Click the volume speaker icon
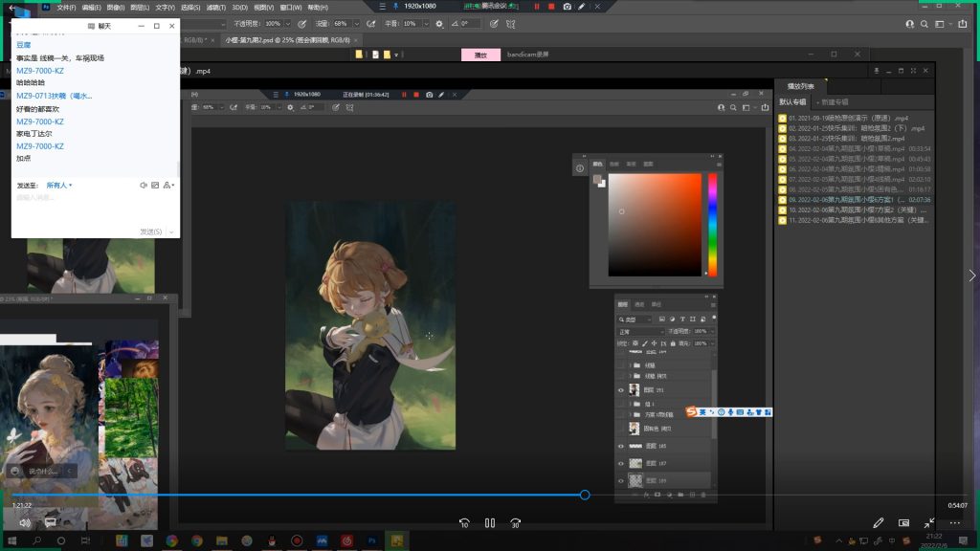Image resolution: width=980 pixels, height=551 pixels. pos(25,522)
